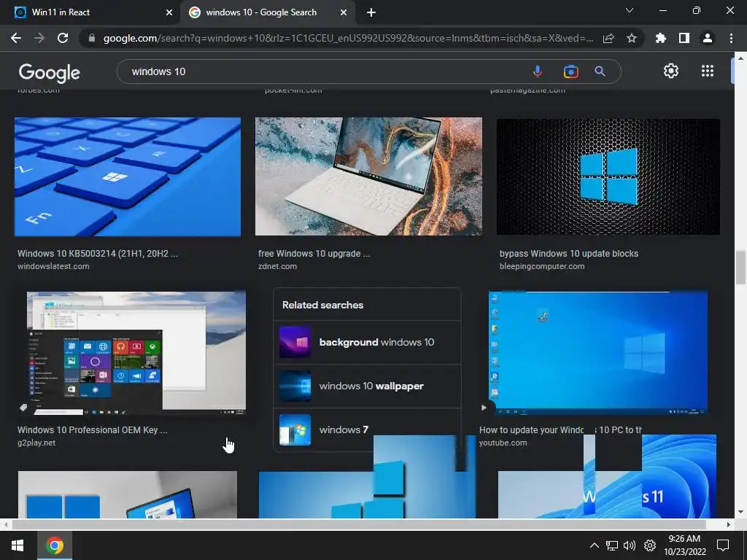
Task: Open the Windows 11 wallpaper image at bottom
Action: [607, 495]
